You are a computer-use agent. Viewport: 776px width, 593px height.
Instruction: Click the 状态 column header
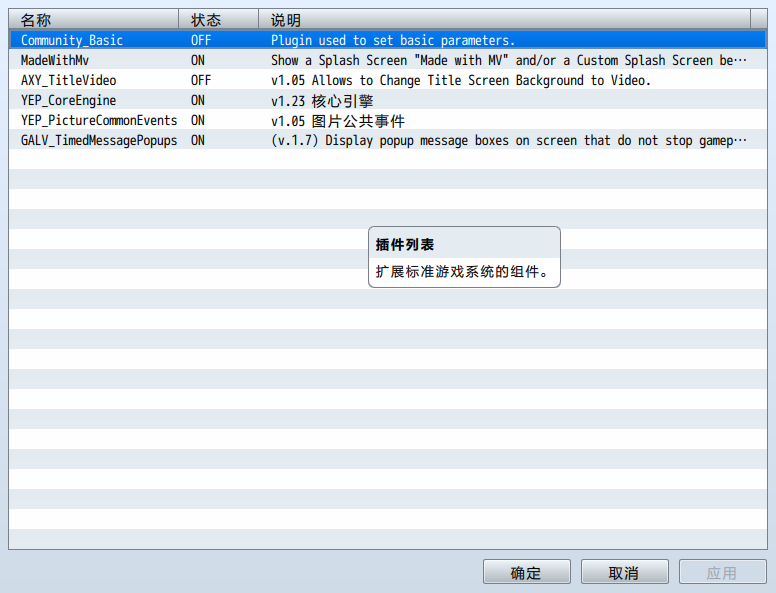[218, 20]
